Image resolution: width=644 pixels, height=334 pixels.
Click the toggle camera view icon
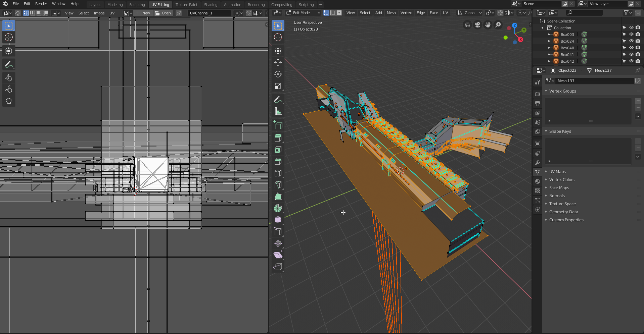(477, 25)
